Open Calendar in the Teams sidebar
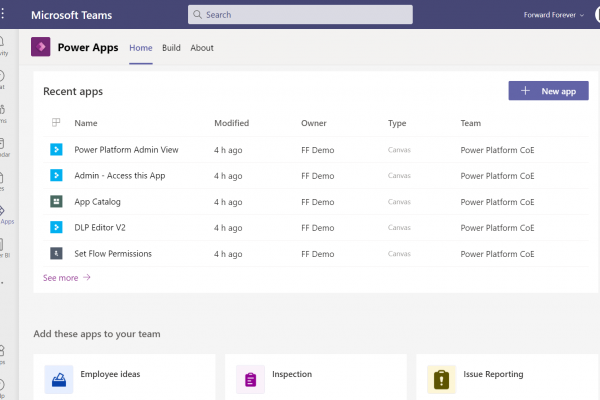The height and width of the screenshot is (400, 600). [4, 147]
